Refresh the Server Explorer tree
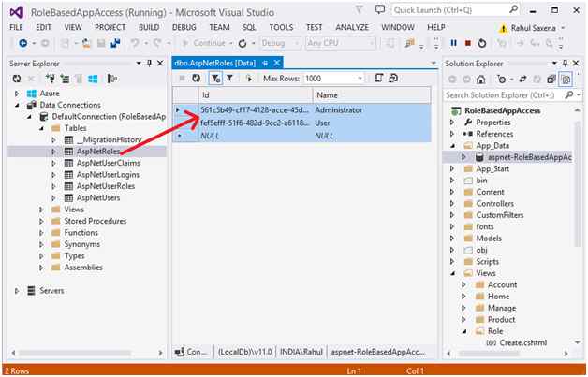 [x=17, y=79]
